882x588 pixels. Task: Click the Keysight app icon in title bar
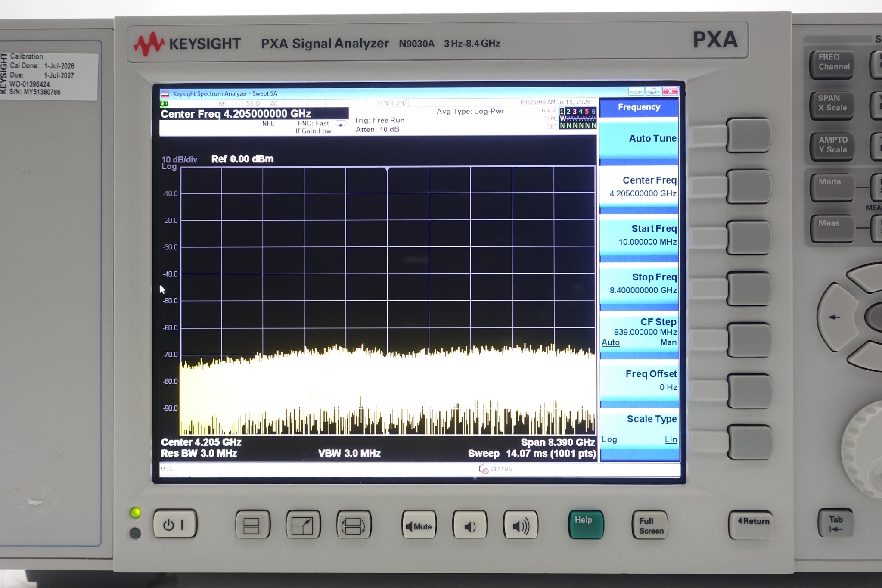pos(165,93)
